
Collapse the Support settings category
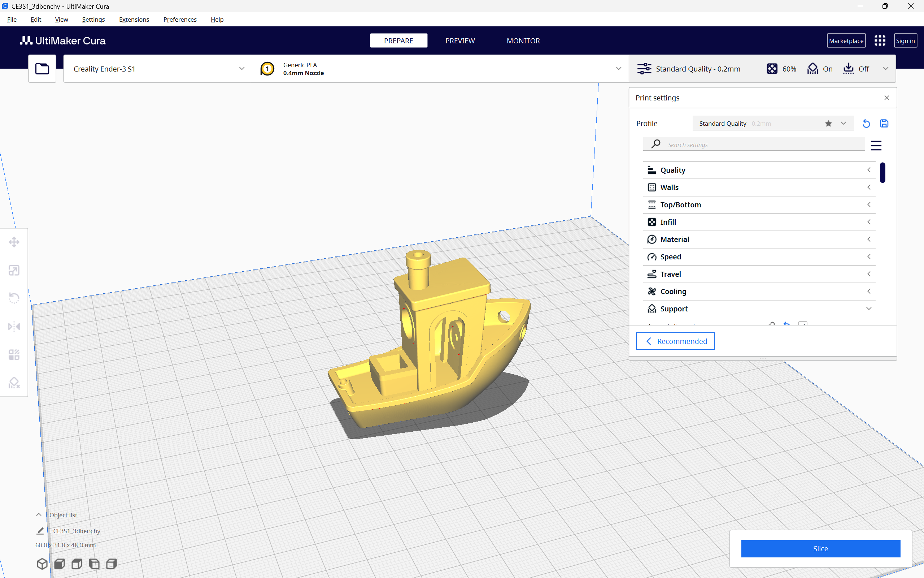click(759, 309)
